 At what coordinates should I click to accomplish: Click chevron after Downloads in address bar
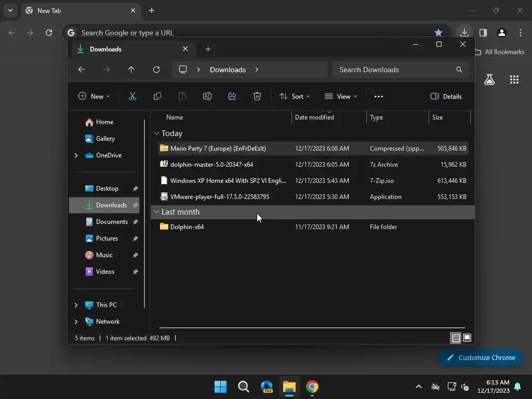pos(257,70)
